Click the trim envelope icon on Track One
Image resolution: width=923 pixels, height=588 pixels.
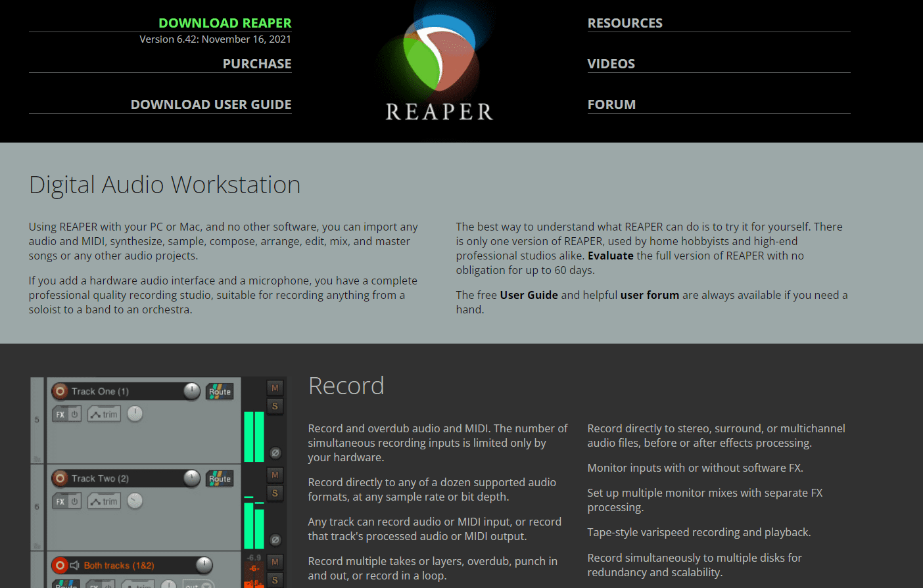104,413
